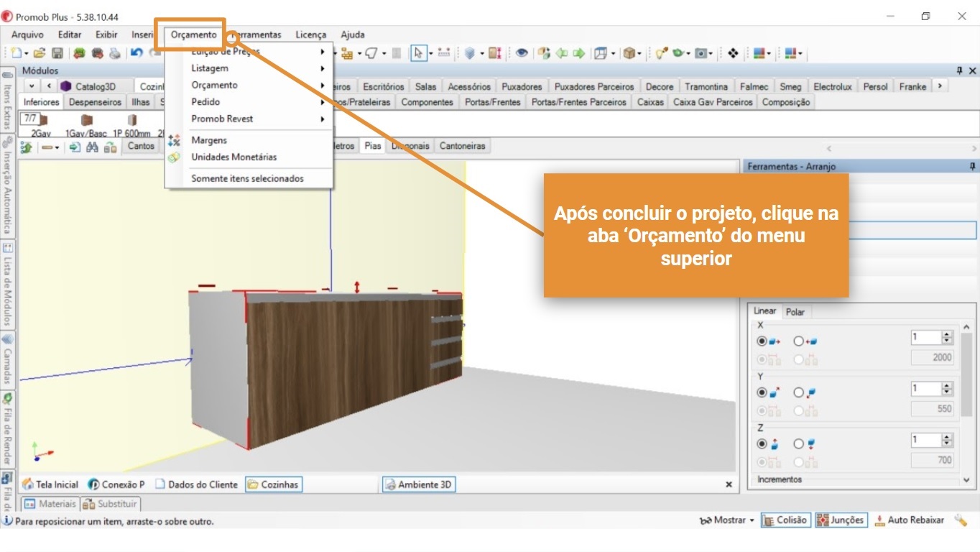Click the Auto Rebaixar button

click(x=910, y=520)
